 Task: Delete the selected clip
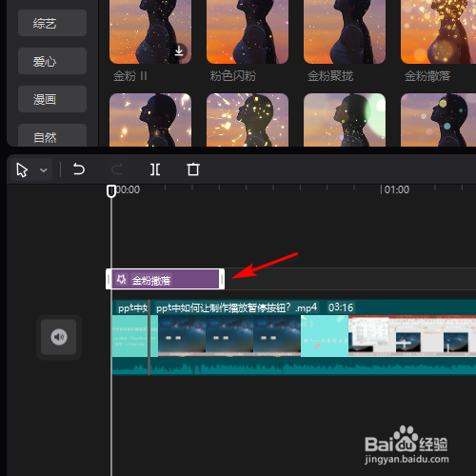point(193,169)
